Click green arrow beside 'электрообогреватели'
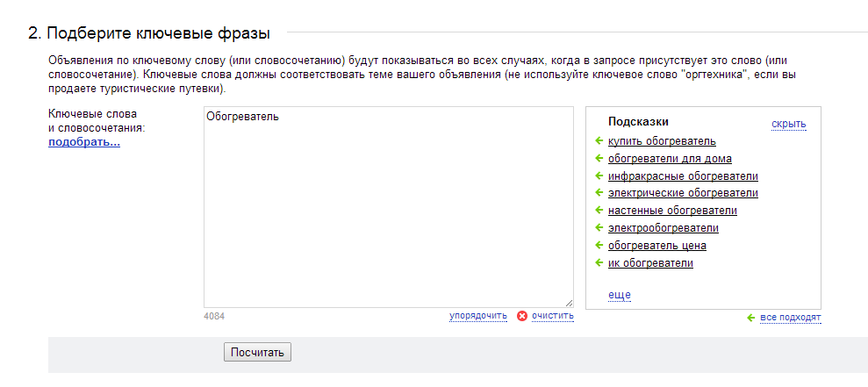Screen dimensions: 868x387 599,227
